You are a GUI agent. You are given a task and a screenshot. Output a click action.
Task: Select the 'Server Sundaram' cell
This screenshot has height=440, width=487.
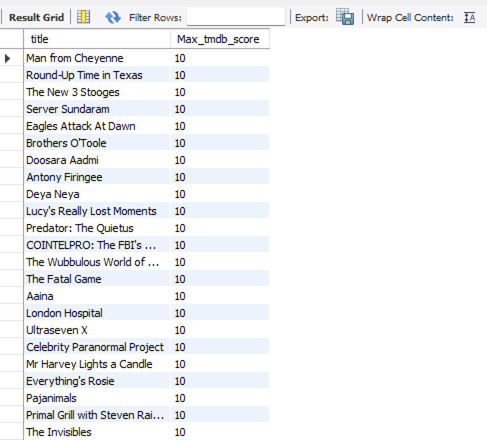97,109
